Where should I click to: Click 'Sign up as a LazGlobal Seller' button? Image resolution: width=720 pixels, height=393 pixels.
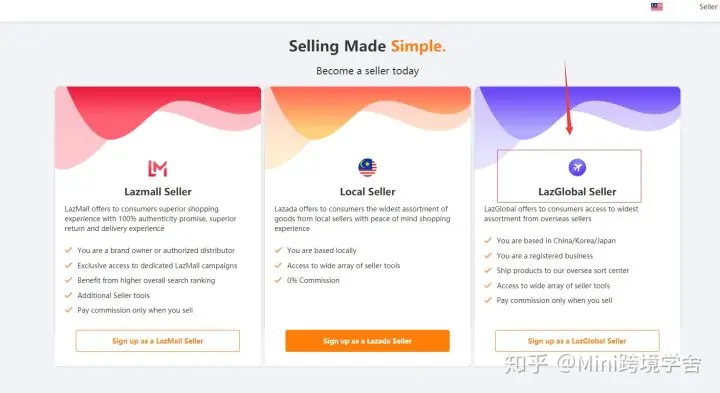(x=577, y=341)
